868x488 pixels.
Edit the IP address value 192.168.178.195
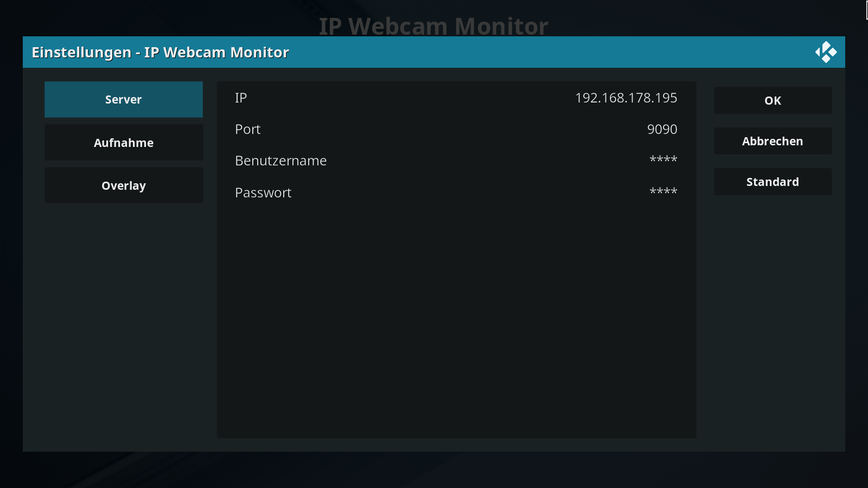[626, 98]
